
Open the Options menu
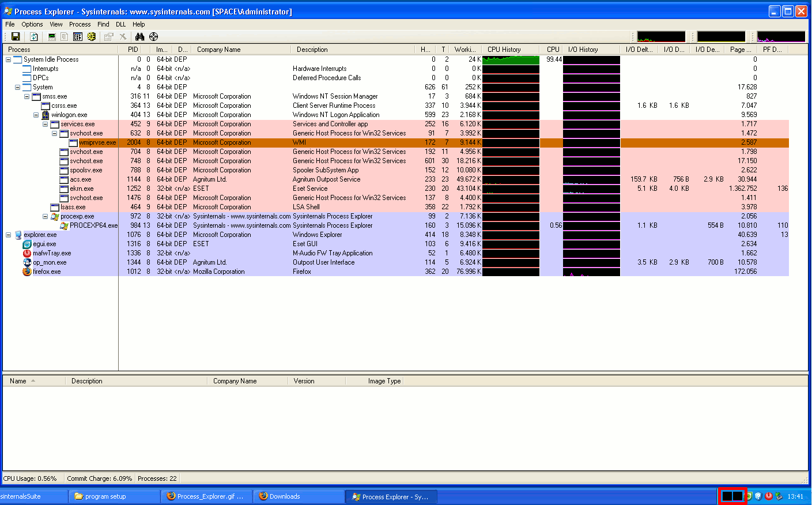32,24
